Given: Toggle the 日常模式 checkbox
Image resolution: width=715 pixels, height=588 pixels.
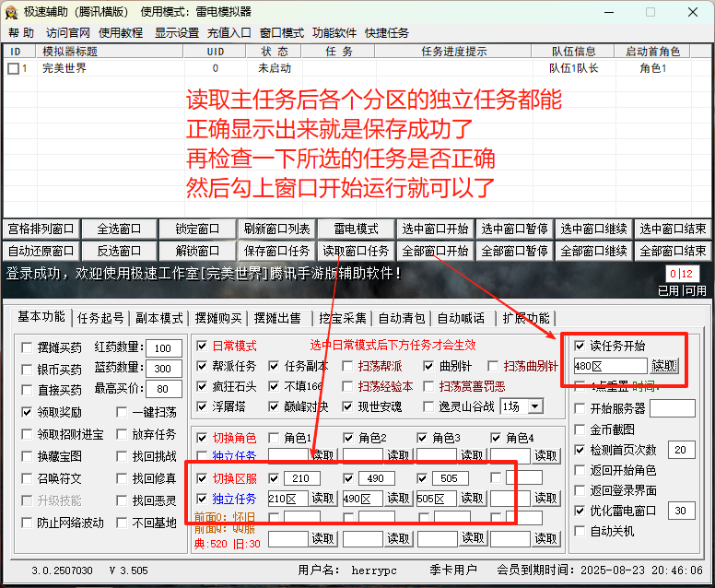Looking at the screenshot, I should [202, 346].
